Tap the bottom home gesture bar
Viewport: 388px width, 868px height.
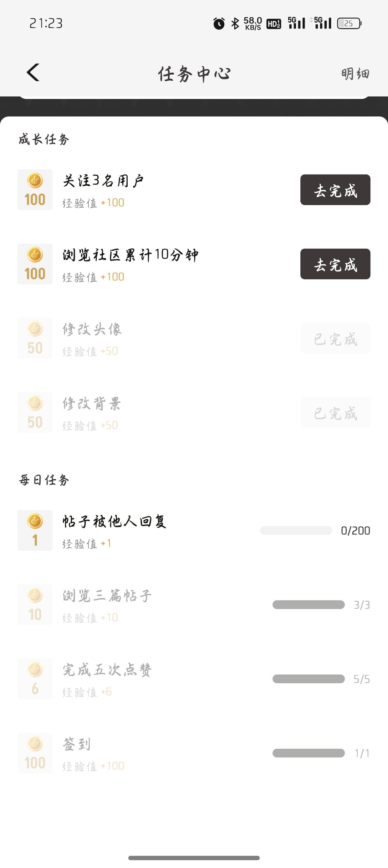point(194,858)
